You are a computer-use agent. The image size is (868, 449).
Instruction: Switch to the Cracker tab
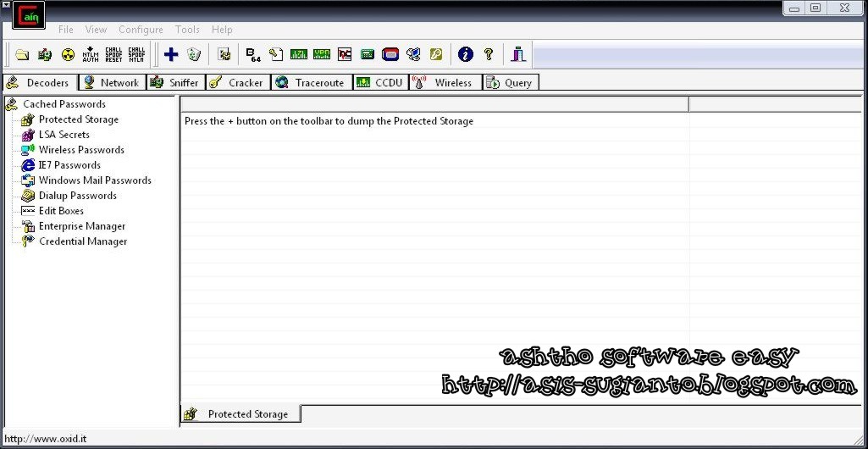(238, 82)
